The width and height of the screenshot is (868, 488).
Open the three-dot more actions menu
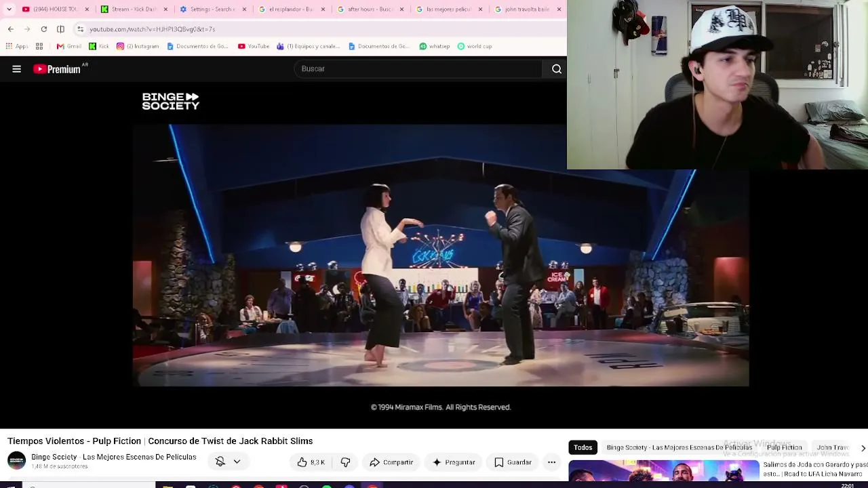pos(551,462)
